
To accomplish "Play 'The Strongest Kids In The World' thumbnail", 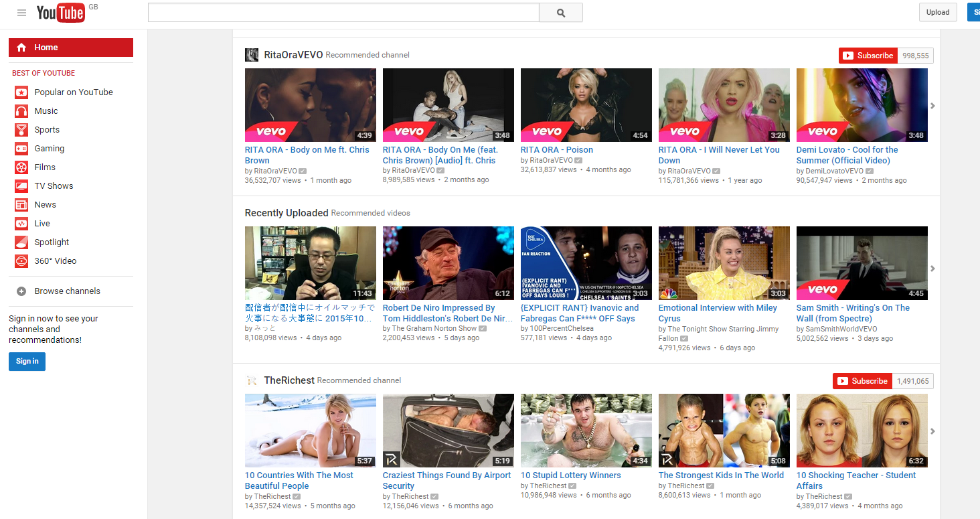I will 724,431.
